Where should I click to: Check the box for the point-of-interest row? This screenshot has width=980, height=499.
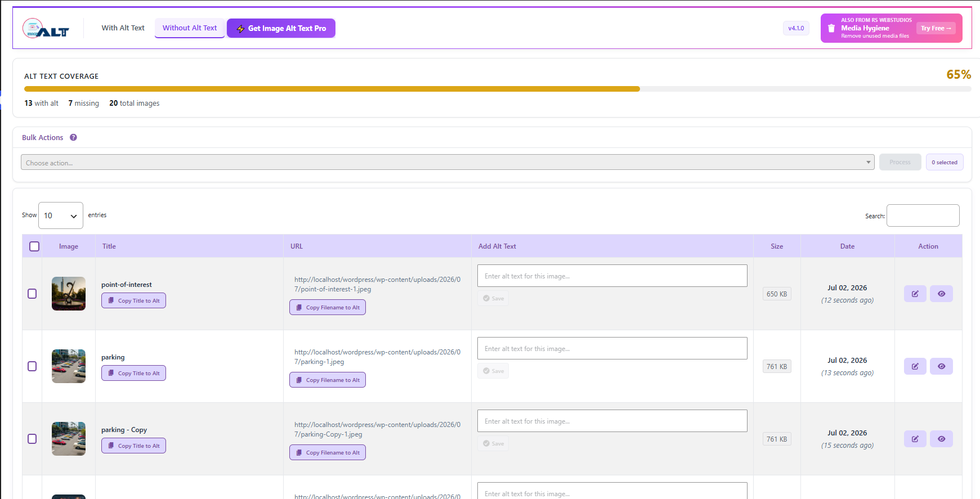coord(32,294)
